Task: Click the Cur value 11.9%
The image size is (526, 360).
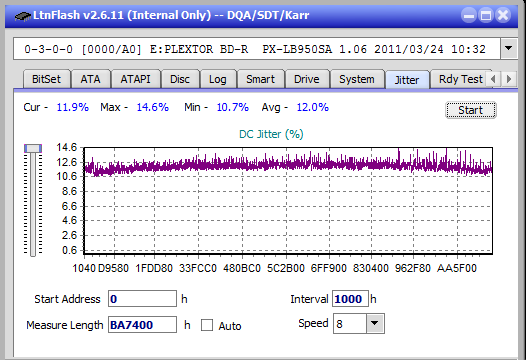Action: (72, 107)
